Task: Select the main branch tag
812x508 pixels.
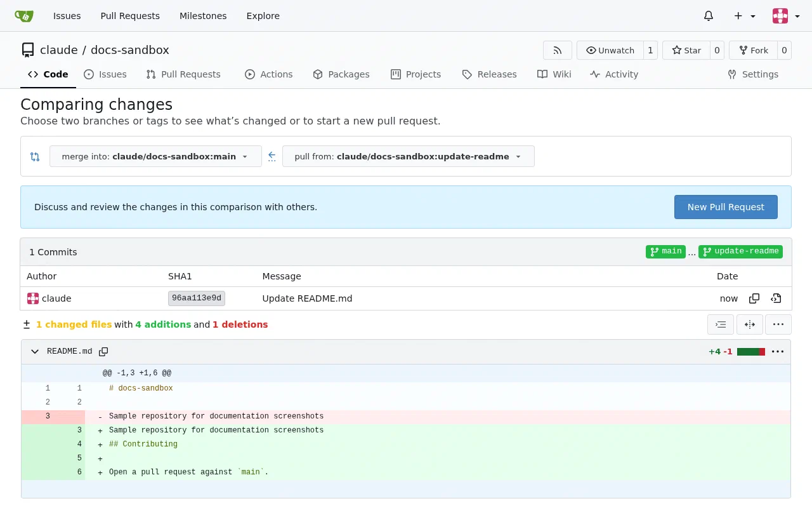Action: tap(665, 251)
